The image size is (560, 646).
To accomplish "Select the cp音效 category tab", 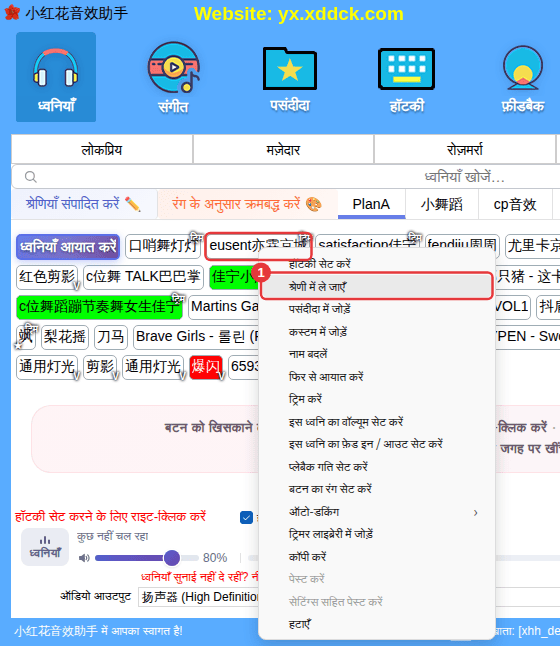I will tap(515, 204).
